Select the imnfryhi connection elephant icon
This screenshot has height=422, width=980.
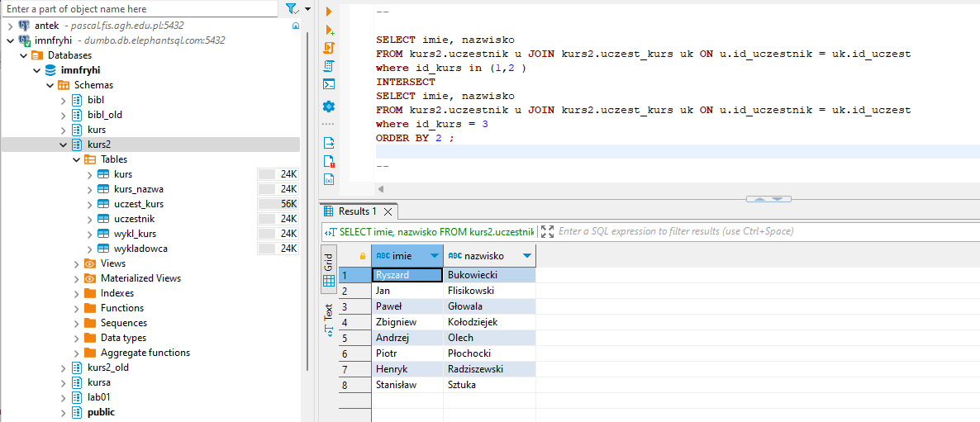pos(24,40)
